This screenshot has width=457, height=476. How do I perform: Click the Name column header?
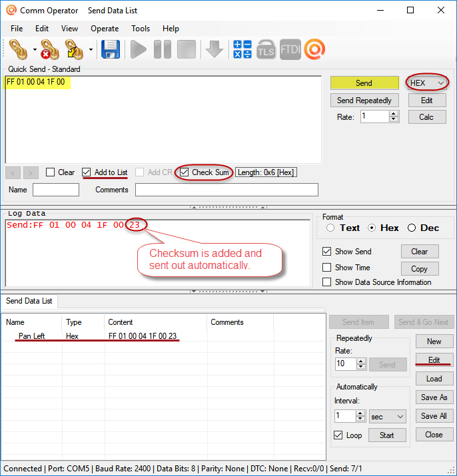31,322
